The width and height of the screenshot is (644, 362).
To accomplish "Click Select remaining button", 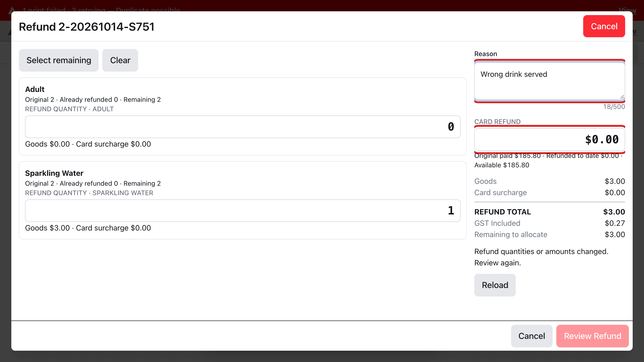I will pos(59,60).
